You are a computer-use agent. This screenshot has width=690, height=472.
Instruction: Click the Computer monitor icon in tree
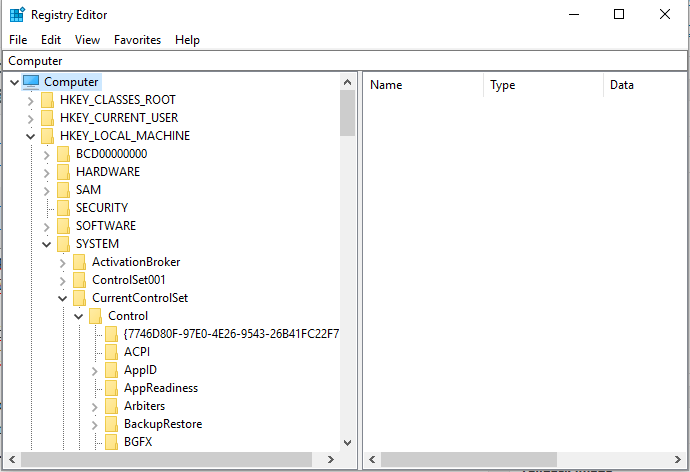[31, 82]
